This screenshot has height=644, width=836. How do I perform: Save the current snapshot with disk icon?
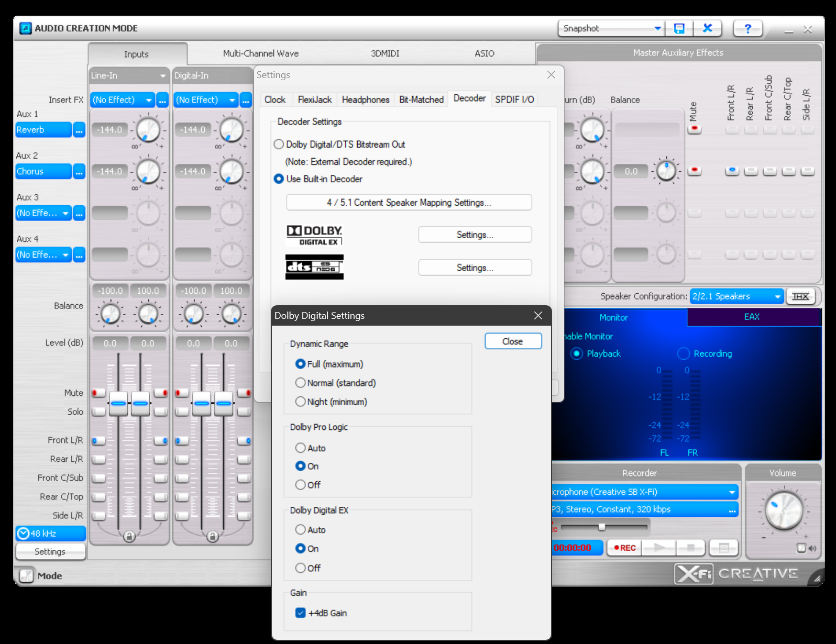point(679,28)
